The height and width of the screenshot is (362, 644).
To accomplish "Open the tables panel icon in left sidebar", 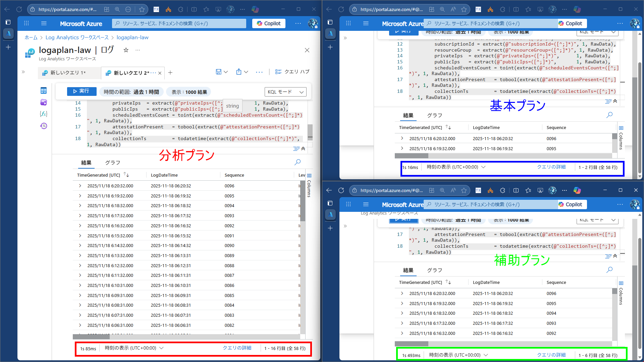I will [x=44, y=91].
